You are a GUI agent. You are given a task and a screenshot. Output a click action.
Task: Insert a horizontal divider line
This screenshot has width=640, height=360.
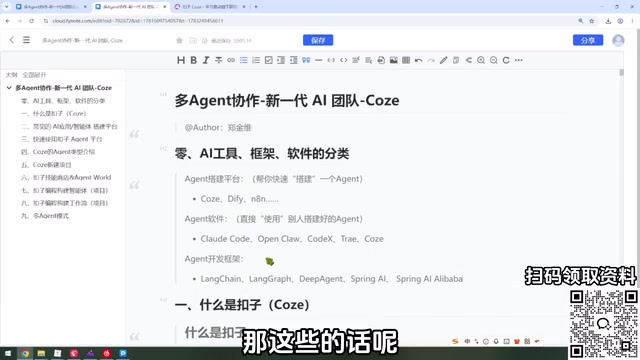click(x=319, y=60)
